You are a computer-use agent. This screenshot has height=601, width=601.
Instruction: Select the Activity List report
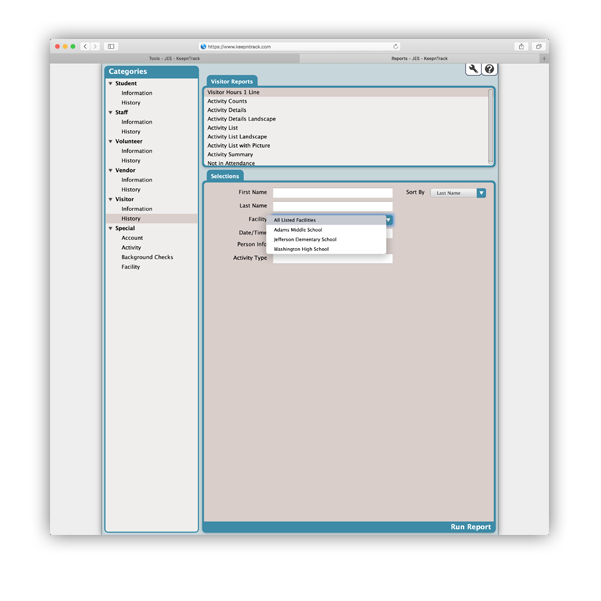click(x=346, y=128)
